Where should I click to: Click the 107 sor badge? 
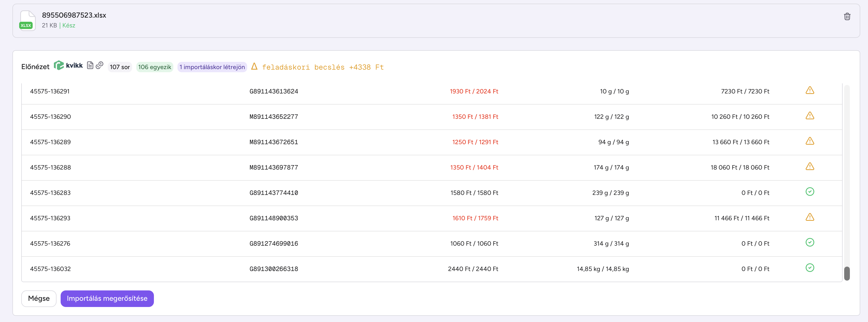coord(120,67)
